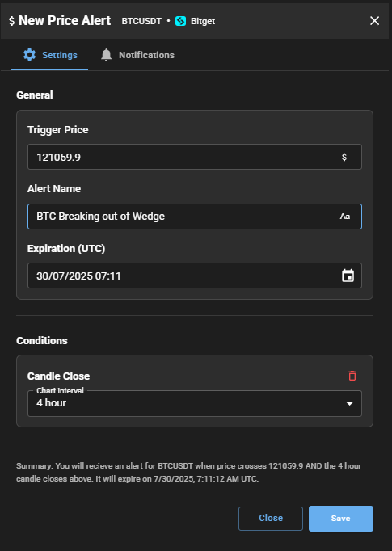The image size is (392, 551).
Task: Click the BTCUSDT symbol label in header
Action: point(141,21)
